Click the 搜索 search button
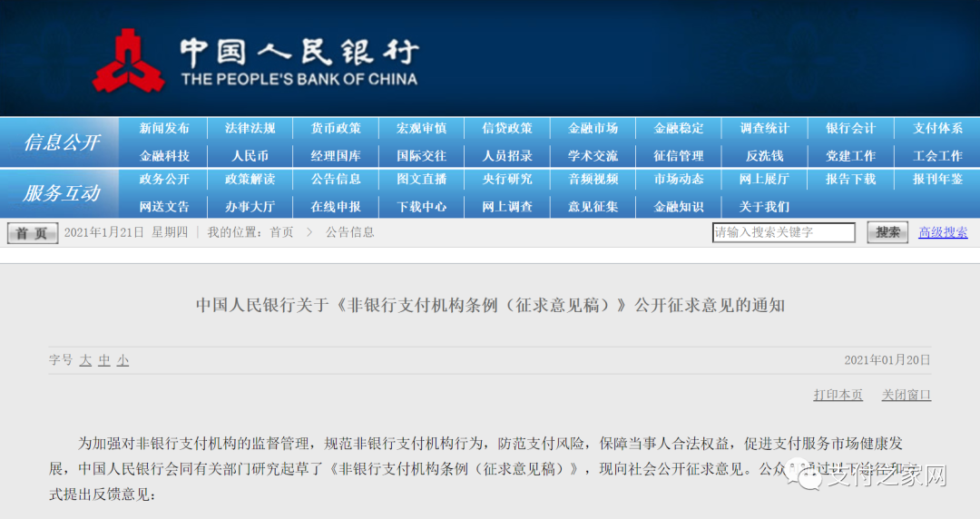 [887, 232]
